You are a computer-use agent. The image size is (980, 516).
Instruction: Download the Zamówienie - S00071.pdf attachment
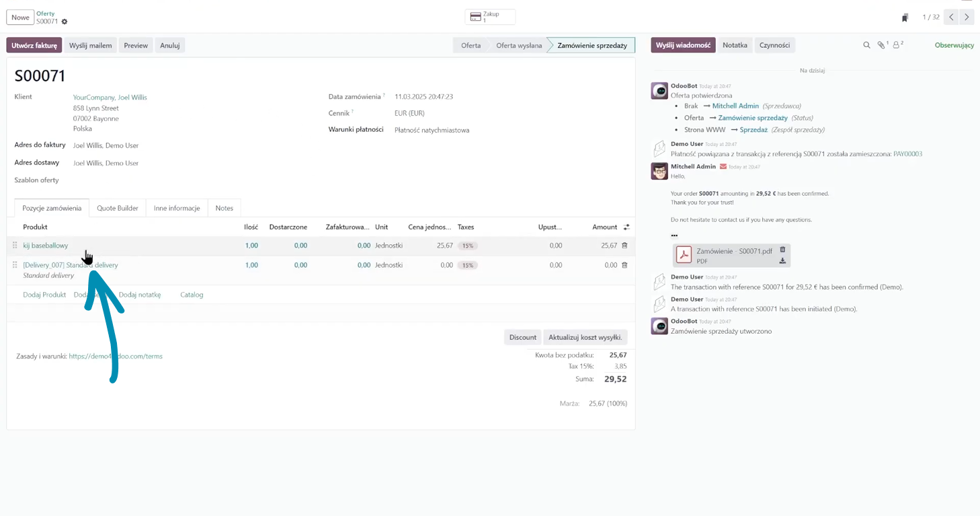pyautogui.click(x=782, y=261)
